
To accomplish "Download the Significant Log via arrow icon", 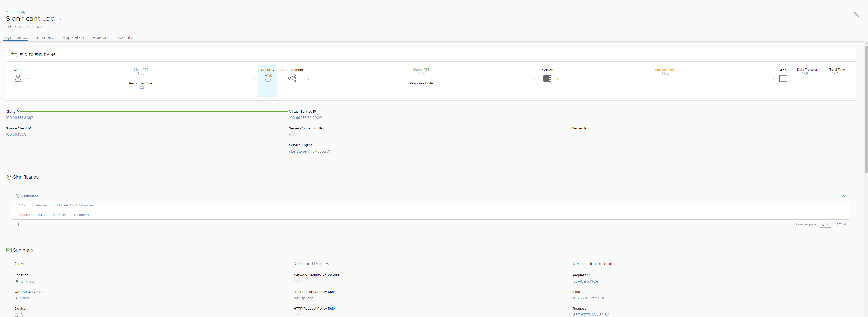I will tap(60, 19).
